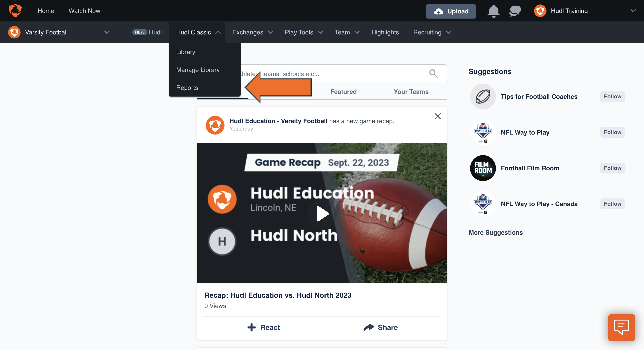Click the Hudl logo in top bar
Viewport: 644px width, 350px height.
pos(15,11)
